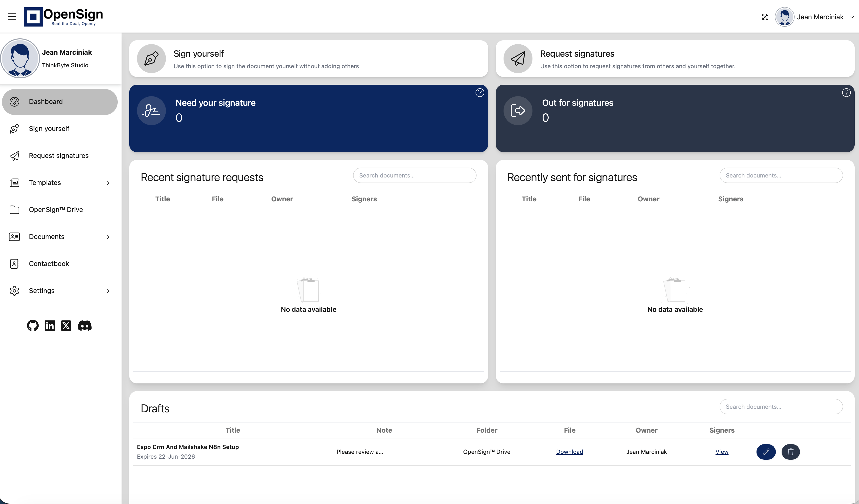
Task: Open the LinkedIn link icon
Action: [50, 326]
